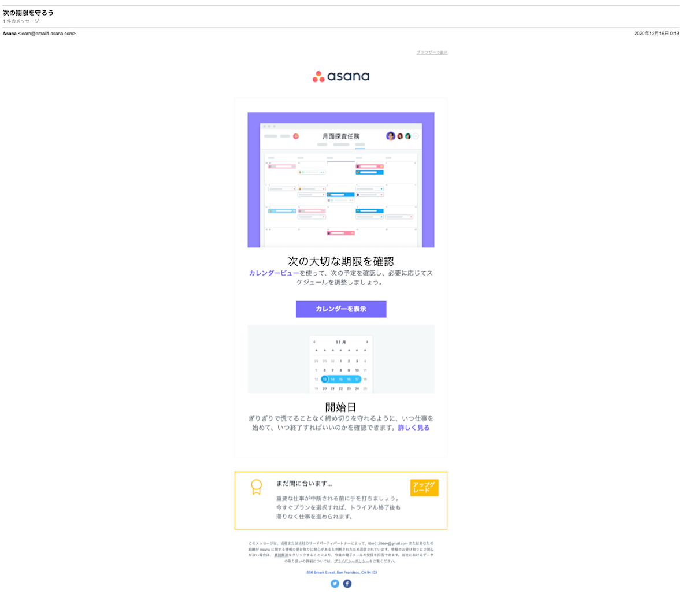
Task: Click the 次の大切な期限を確認 heading
Action: coord(341,261)
